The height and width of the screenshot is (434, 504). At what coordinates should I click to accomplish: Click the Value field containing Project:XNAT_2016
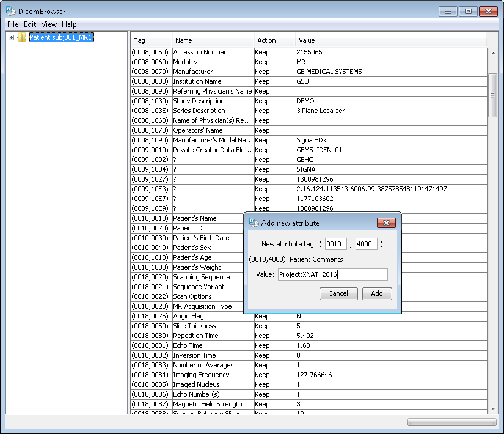(332, 275)
